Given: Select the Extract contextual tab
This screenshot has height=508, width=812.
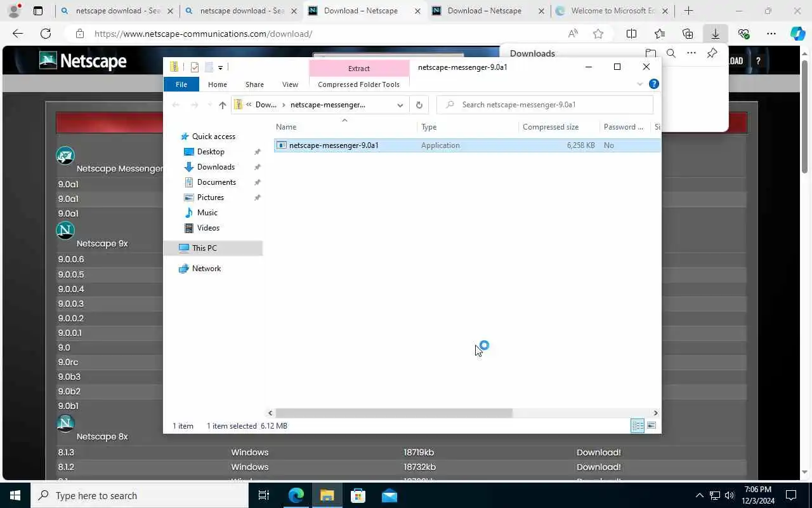Looking at the screenshot, I should tap(359, 68).
